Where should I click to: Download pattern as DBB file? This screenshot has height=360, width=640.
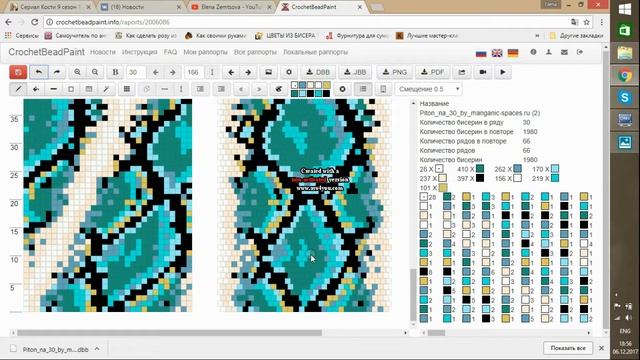click(318, 72)
